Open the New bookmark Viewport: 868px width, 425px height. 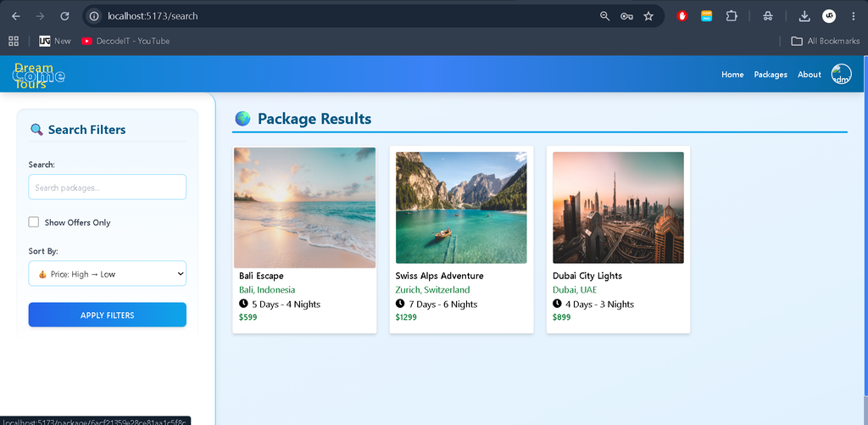tap(55, 41)
